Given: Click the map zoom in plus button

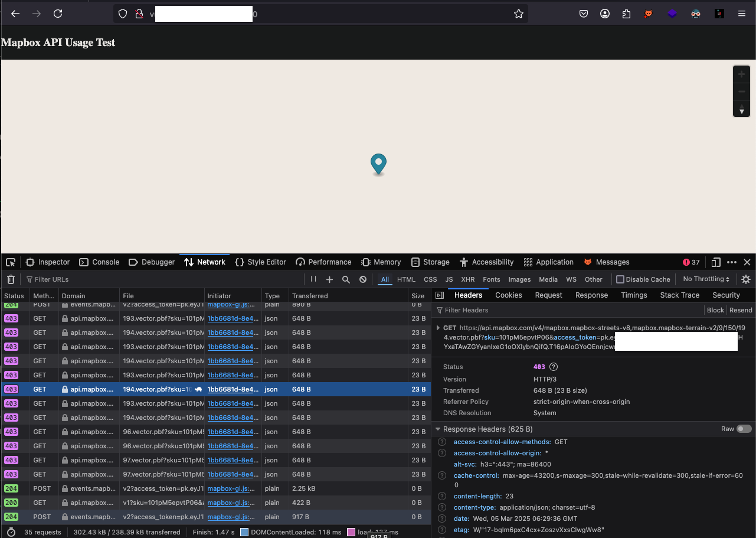Looking at the screenshot, I should click(x=741, y=75).
